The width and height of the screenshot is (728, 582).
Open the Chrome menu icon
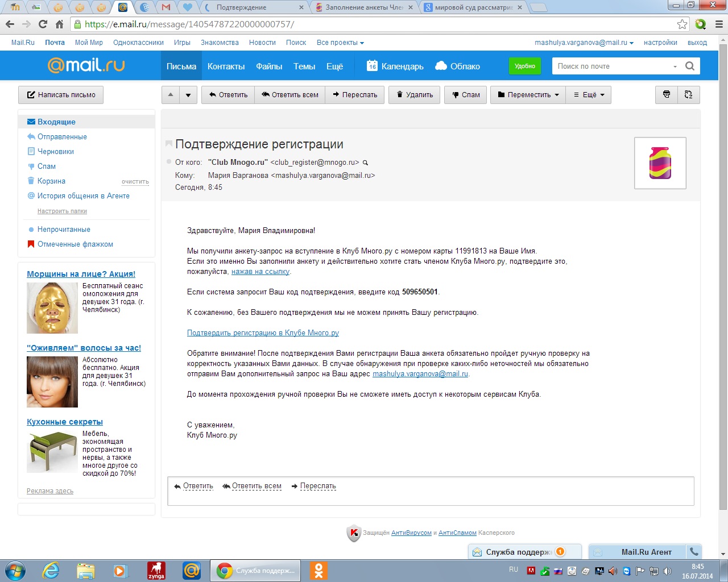[x=718, y=24]
